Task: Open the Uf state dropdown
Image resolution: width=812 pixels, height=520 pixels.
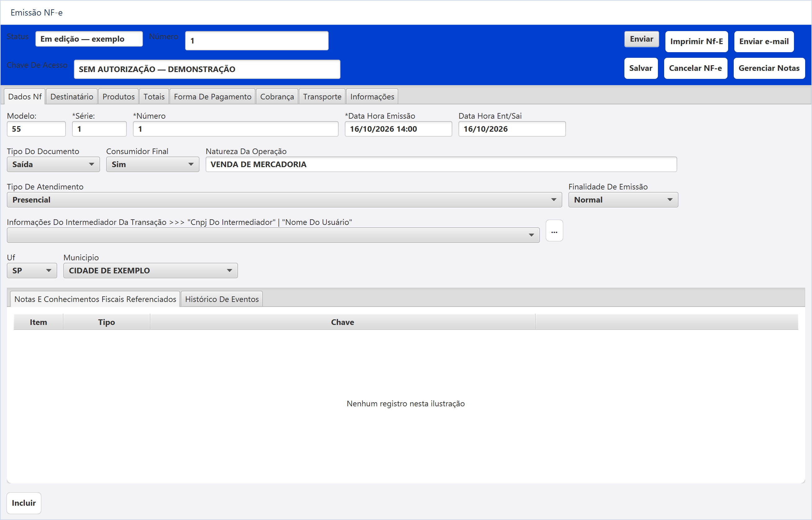Action: coord(32,271)
